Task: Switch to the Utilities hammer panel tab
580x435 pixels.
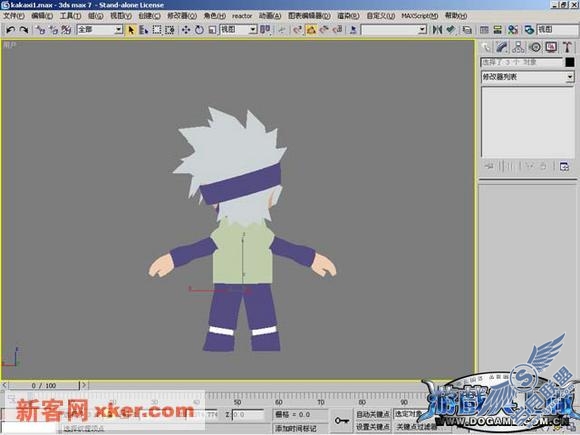Action: coord(567,47)
